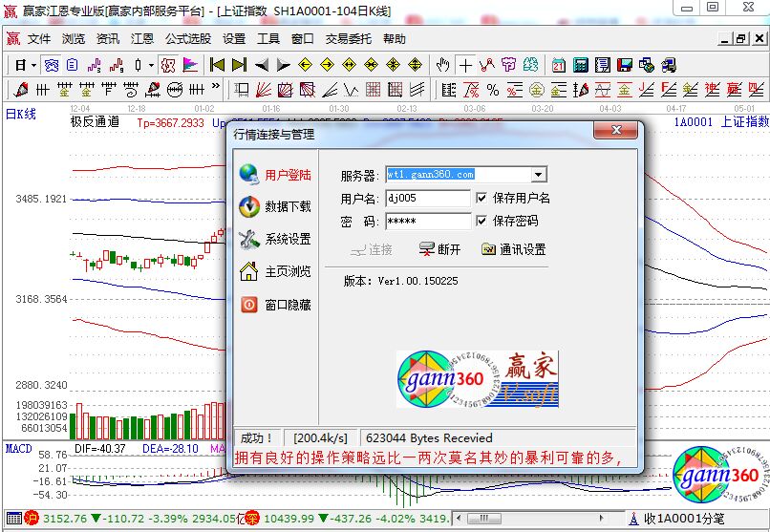This screenshot has width=770, height=532.
Task: Select 数据下载 in the dialog sidebar
Action: tap(287, 206)
